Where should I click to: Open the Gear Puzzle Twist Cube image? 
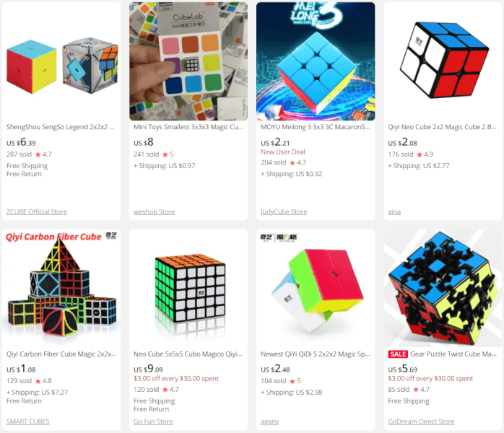[443, 288]
